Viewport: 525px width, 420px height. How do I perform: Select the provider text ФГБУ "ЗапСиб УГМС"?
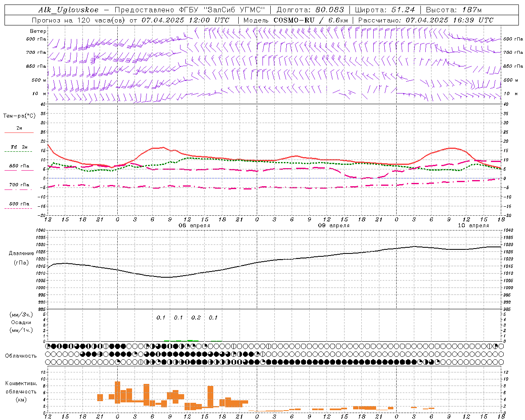pos(222,10)
